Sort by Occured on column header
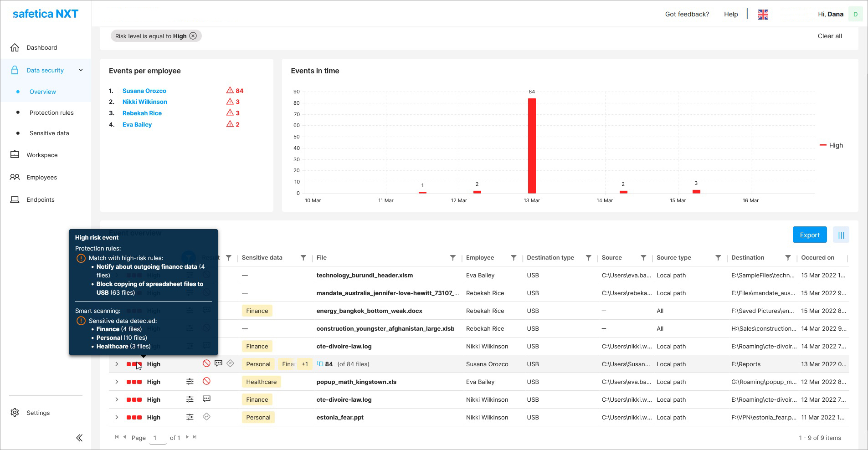868x450 pixels. point(817,258)
